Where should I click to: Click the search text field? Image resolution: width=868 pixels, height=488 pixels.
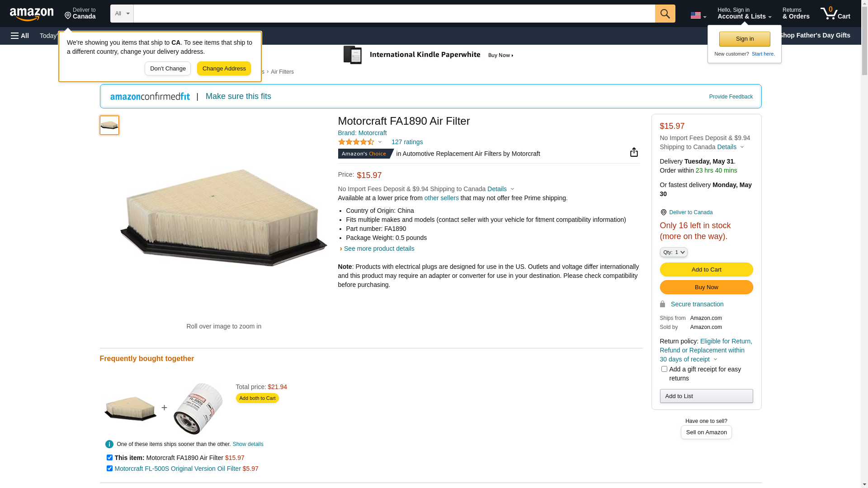pos(394,14)
